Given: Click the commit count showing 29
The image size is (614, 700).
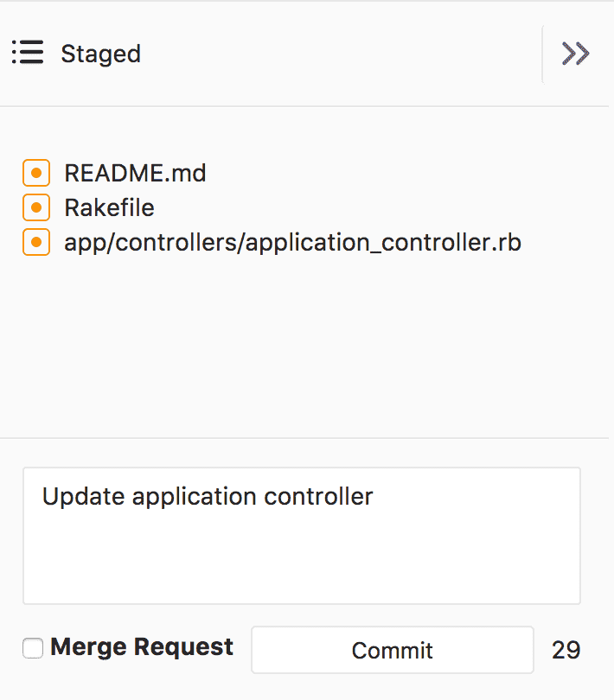Looking at the screenshot, I should [566, 649].
